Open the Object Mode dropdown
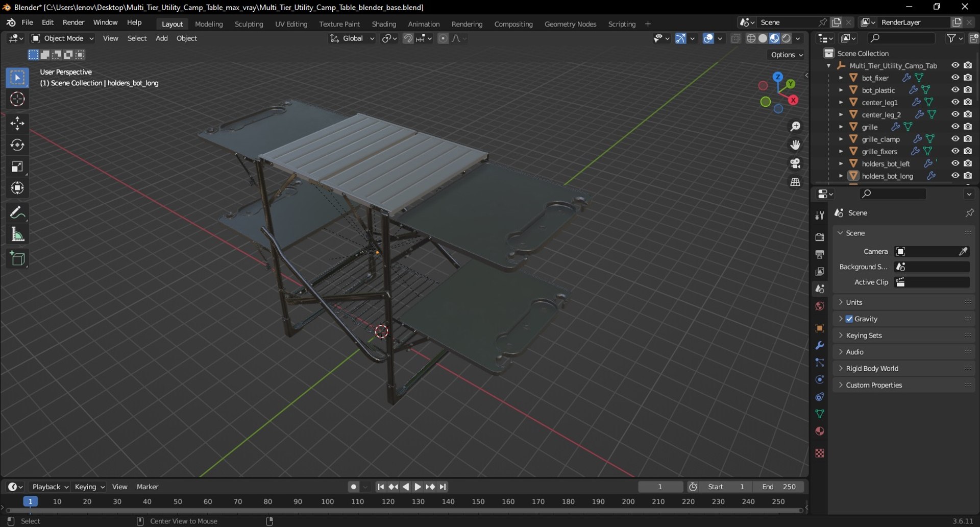Image resolution: width=980 pixels, height=527 pixels. [x=63, y=38]
